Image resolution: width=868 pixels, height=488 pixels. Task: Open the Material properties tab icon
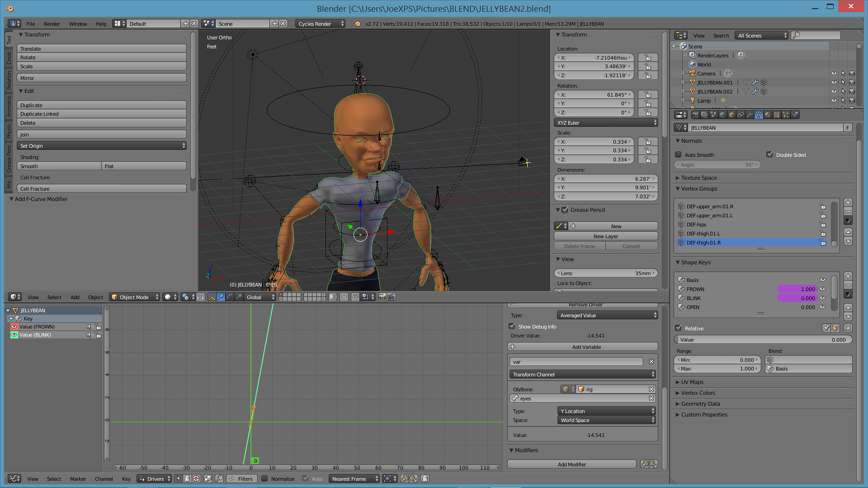pos(768,115)
